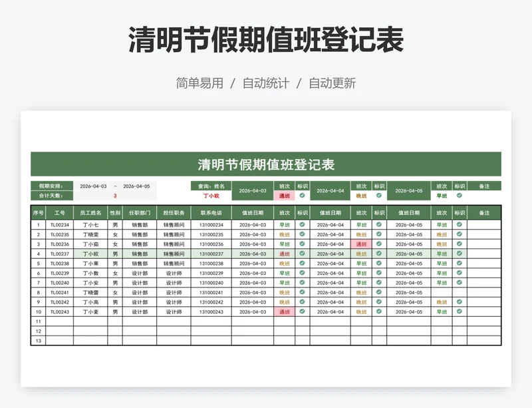Click the query summary check mark beside 晚班
Image resolution: width=532 pixels, height=408 pixels.
click(379, 196)
